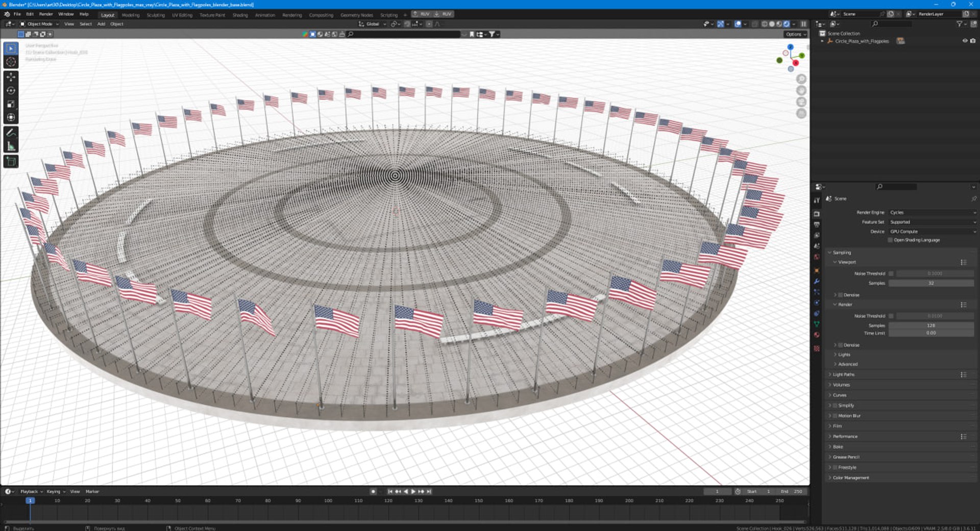The height and width of the screenshot is (531, 980).
Task: Switch to the Modeling workspace tab
Action: point(131,15)
